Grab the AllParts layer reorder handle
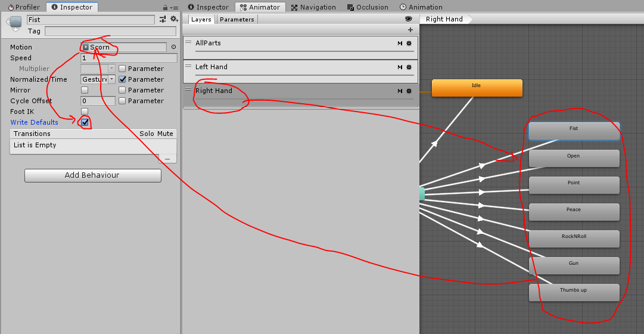This screenshot has width=644, height=334. [x=188, y=42]
